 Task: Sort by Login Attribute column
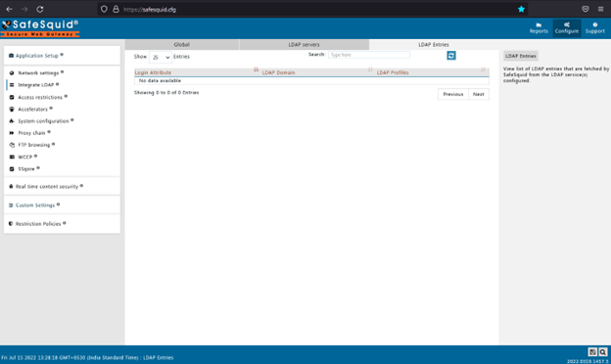[197, 72]
